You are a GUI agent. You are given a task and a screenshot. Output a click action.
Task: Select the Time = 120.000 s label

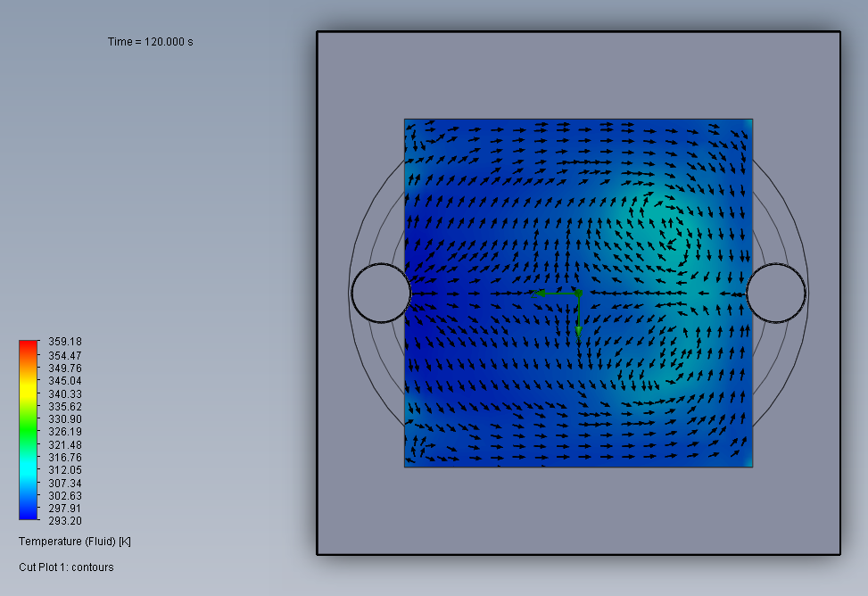[151, 42]
